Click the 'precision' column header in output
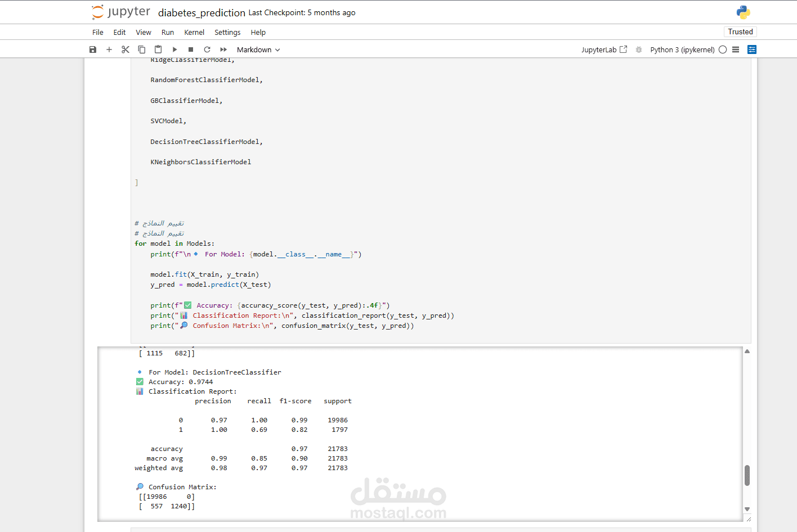This screenshot has height=532, width=797. [213, 401]
